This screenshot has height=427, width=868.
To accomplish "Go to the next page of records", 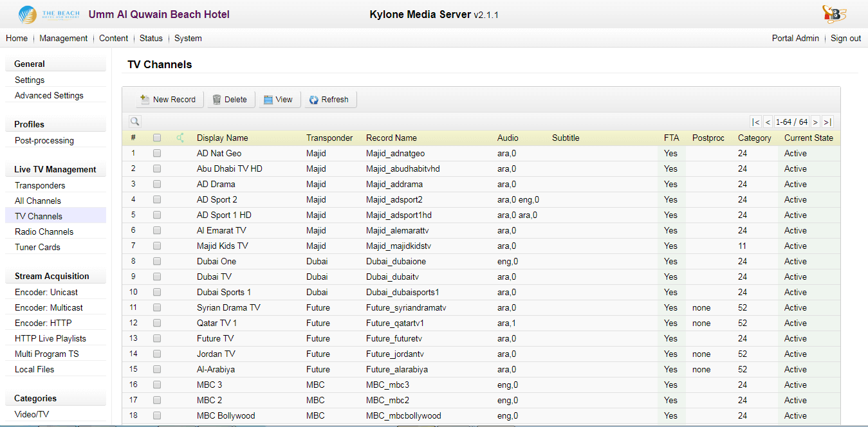I will click(815, 122).
